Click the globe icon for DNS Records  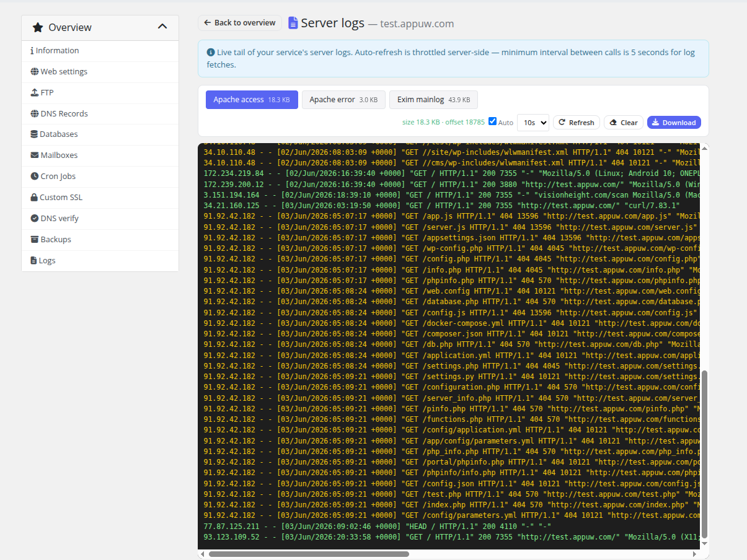pyautogui.click(x=35, y=114)
